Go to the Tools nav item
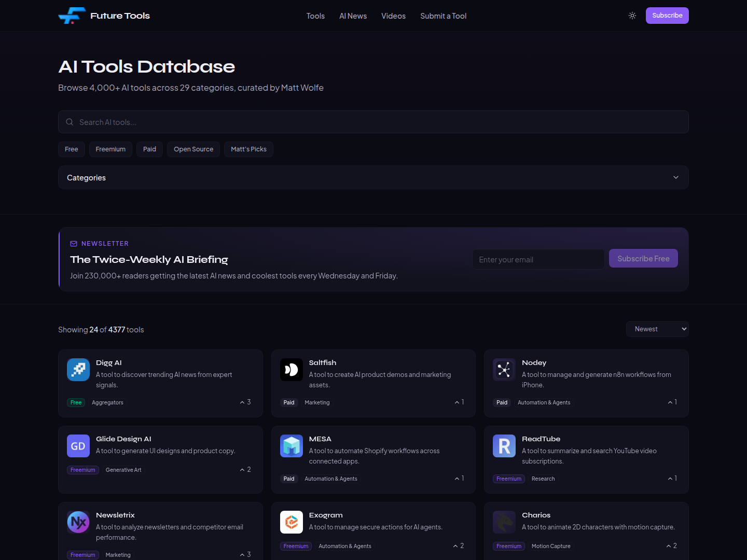 (315, 16)
